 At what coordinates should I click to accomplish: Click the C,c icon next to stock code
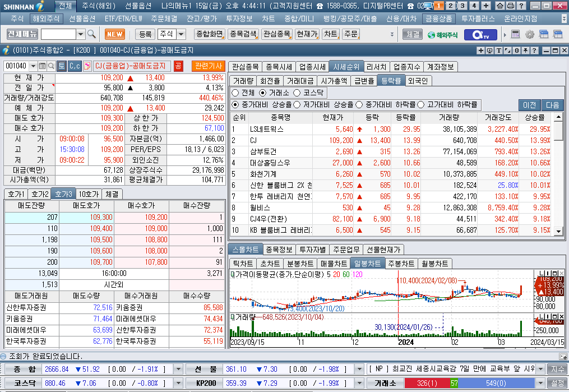tap(75, 66)
